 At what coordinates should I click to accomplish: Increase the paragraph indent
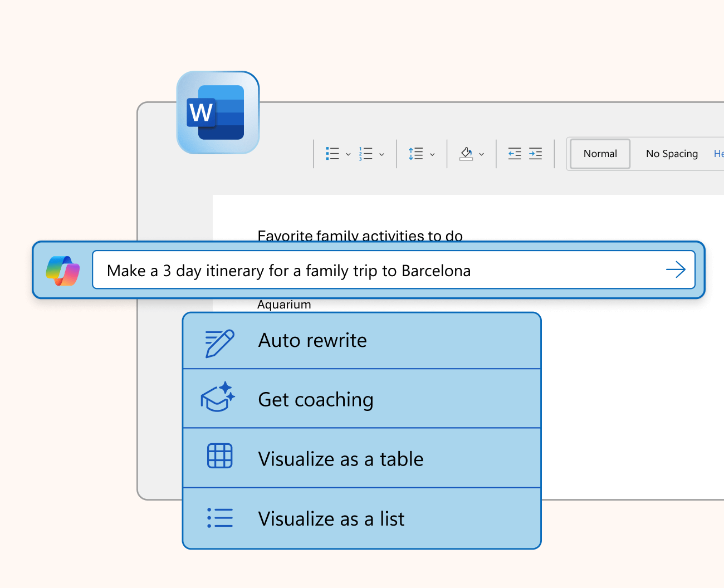pyautogui.click(x=535, y=154)
